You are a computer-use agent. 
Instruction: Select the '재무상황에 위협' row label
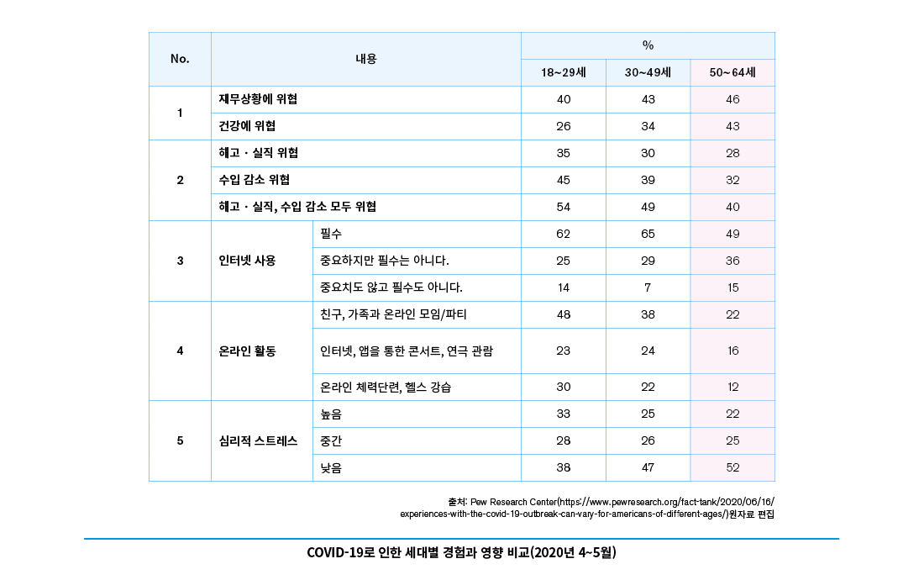pyautogui.click(x=258, y=99)
